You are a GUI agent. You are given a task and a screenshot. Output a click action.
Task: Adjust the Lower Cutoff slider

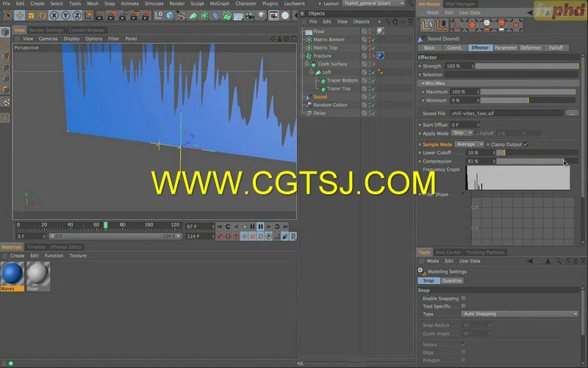[x=537, y=153]
